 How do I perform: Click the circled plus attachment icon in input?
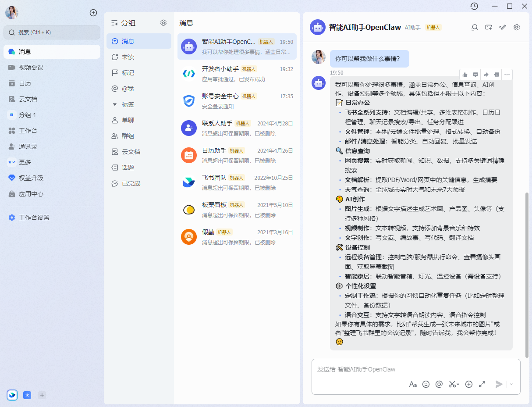coord(469,384)
